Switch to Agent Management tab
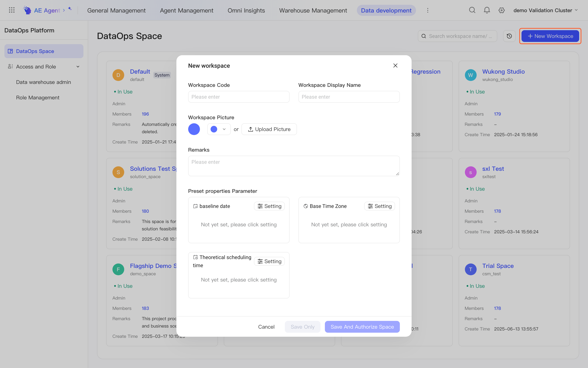 click(187, 10)
